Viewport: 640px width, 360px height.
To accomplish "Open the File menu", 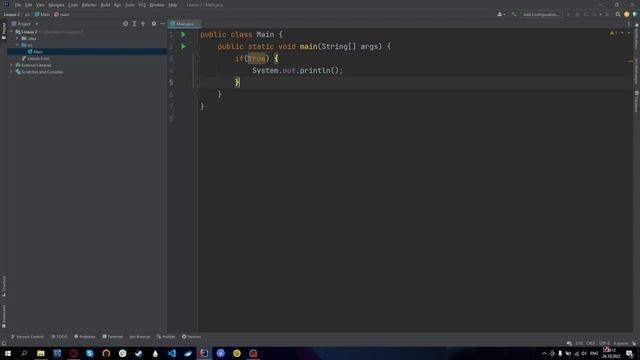I will coord(18,5).
